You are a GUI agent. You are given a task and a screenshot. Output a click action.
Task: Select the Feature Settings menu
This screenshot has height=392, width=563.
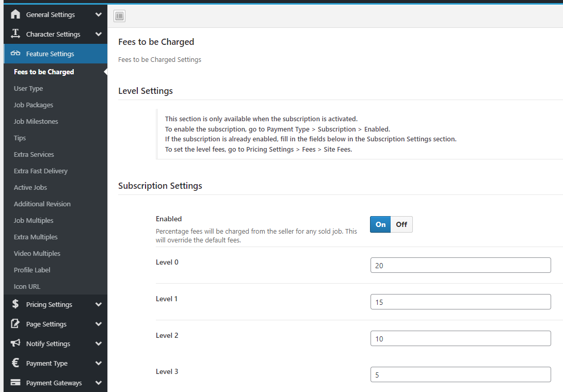pyautogui.click(x=56, y=54)
